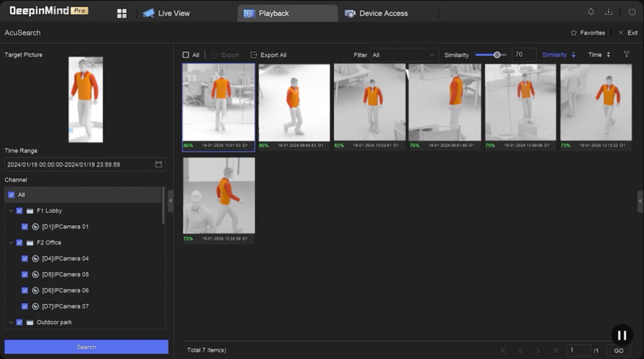Click the notification bell icon
The image size is (644, 359).
(591, 12)
